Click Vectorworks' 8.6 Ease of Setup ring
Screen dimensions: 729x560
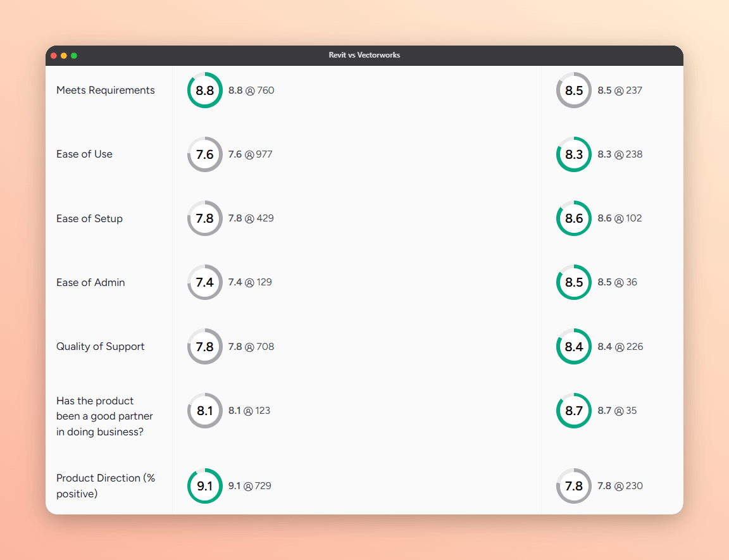pyautogui.click(x=574, y=218)
